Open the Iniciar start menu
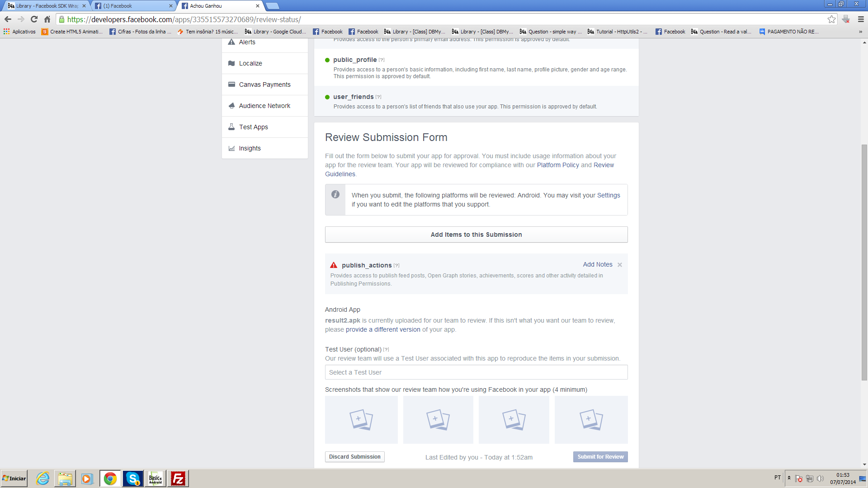Screen dimensions: 868x488 14,479
